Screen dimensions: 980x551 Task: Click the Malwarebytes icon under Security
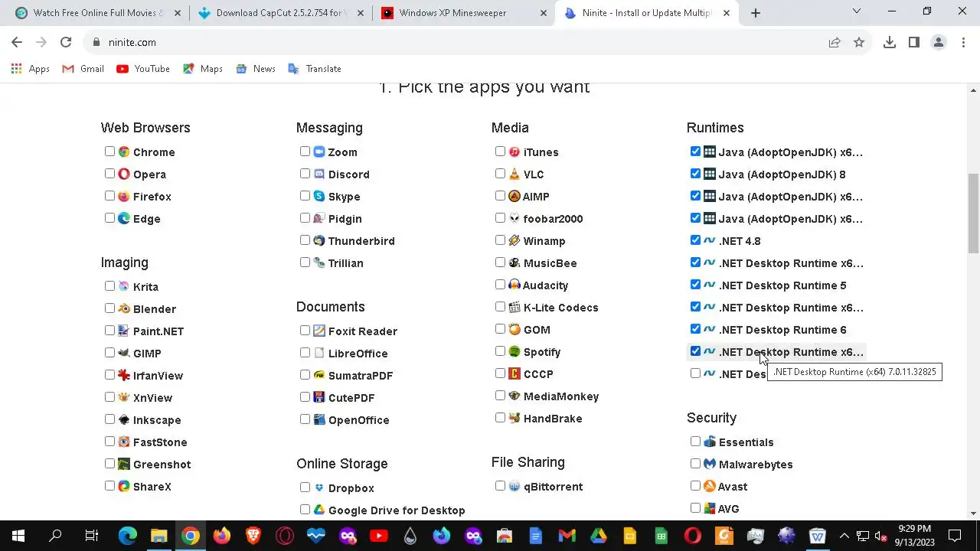(x=710, y=464)
